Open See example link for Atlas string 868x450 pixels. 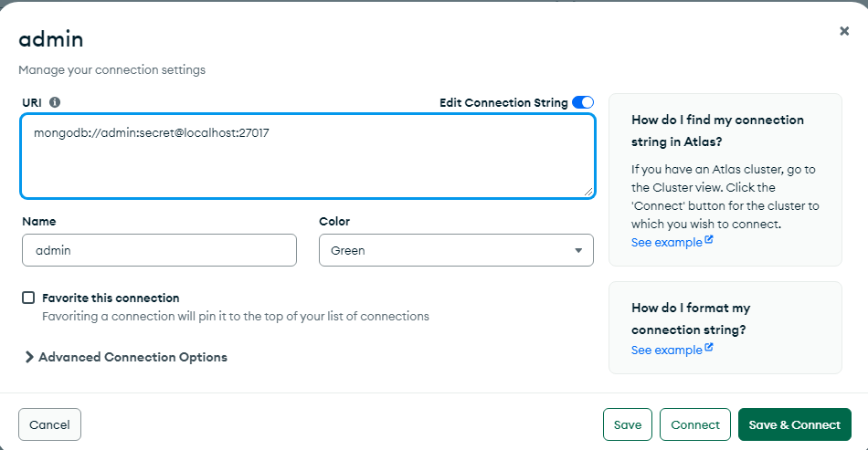(666, 242)
